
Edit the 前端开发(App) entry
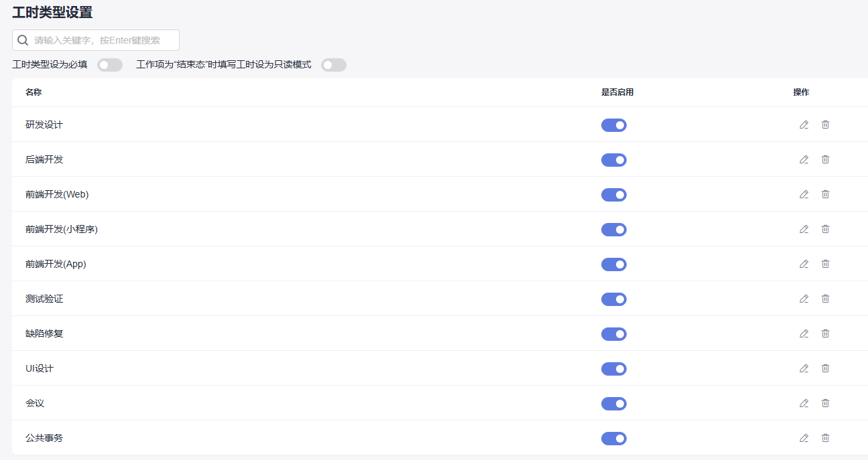(804, 264)
